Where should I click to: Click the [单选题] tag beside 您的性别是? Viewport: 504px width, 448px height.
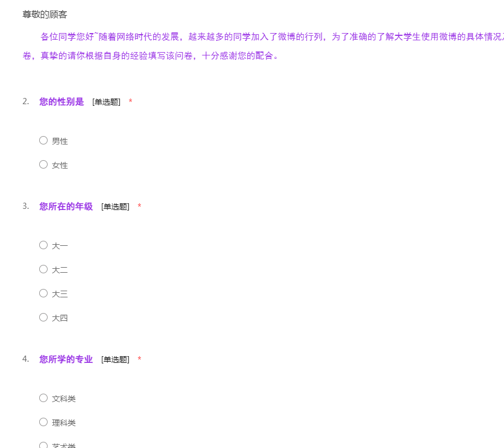pyautogui.click(x=106, y=102)
